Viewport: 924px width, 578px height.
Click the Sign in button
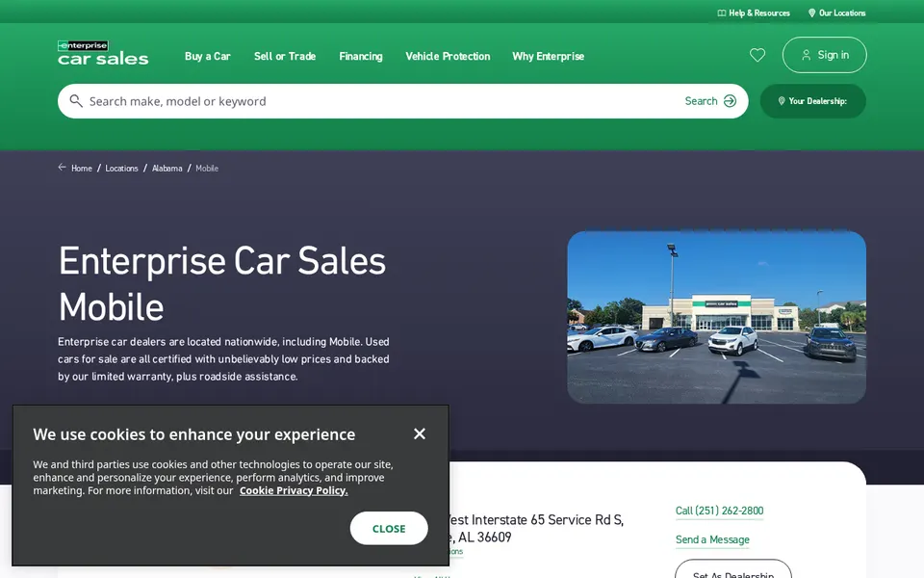point(825,55)
